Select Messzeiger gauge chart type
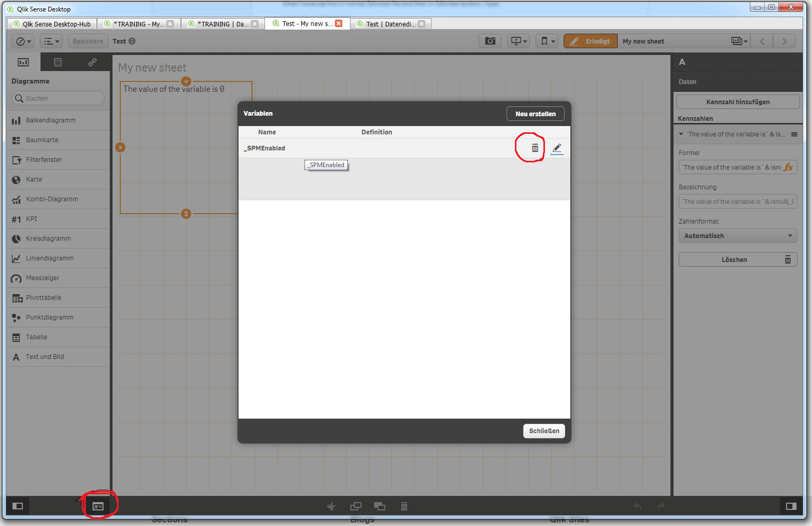Image resolution: width=812 pixels, height=526 pixels. pos(58,278)
